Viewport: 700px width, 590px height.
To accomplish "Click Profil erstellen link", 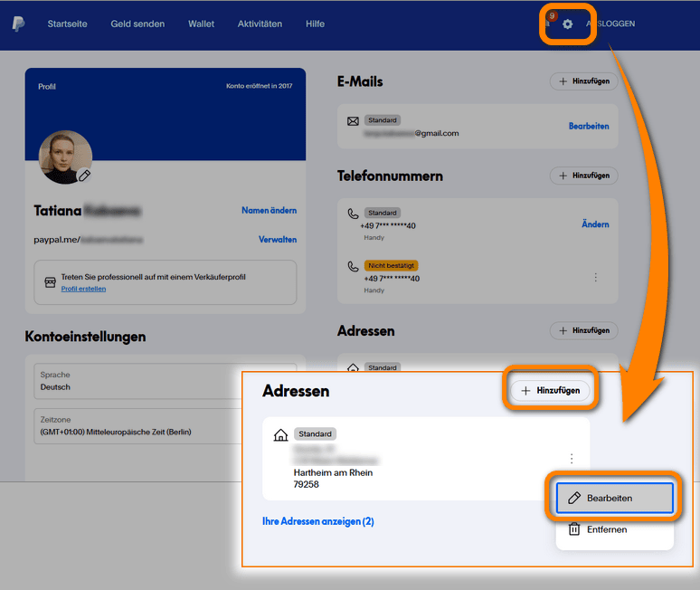I will (83, 289).
